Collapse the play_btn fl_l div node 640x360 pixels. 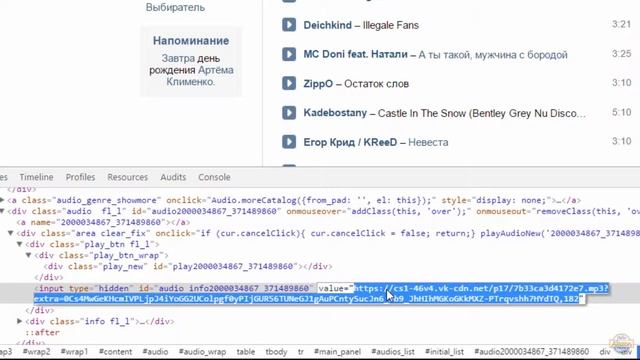[x=19, y=244]
